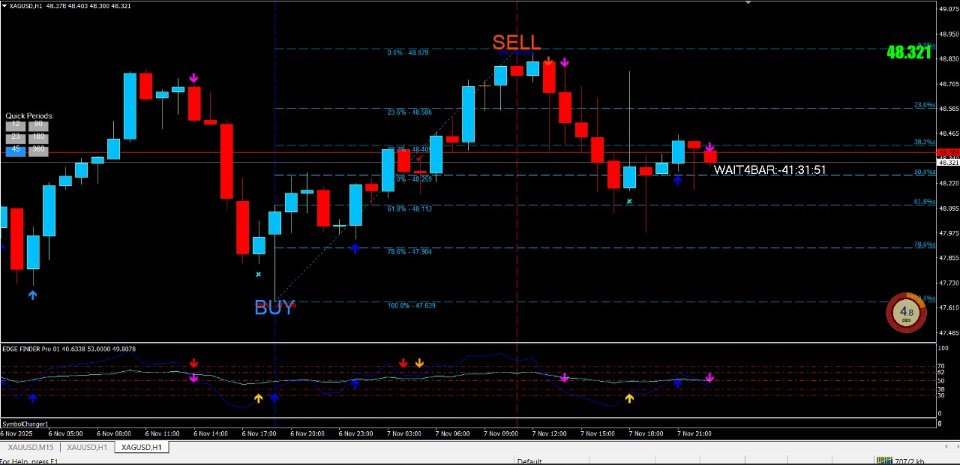Click the Fibonacci 100.0% - 47.639 level label
This screenshot has width=960, height=465.
411,305
